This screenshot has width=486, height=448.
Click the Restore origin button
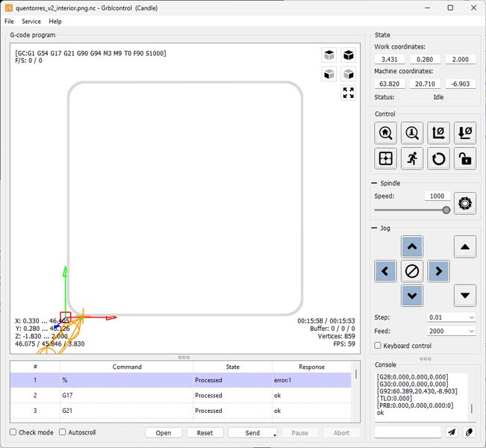tap(385, 159)
